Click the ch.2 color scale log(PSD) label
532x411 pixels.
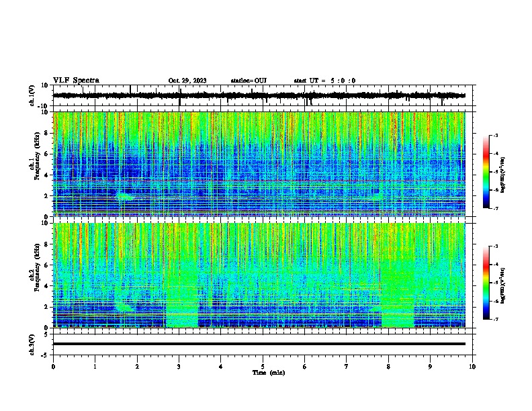[x=502, y=286]
